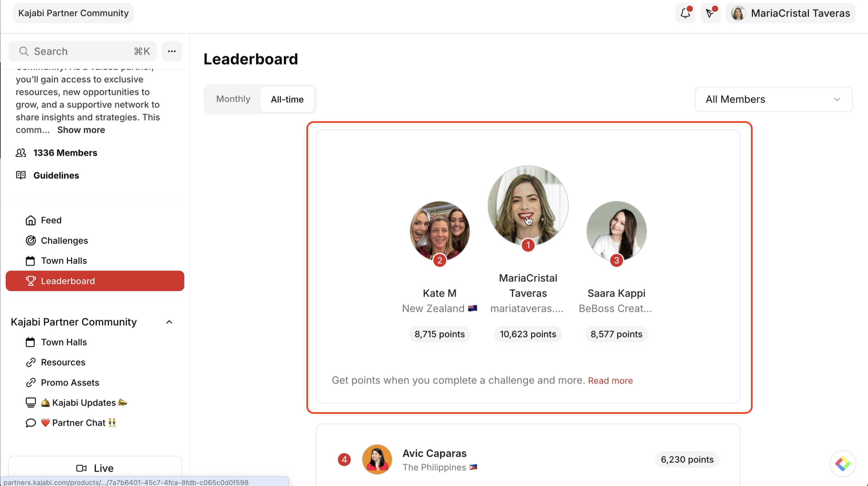Open Town Halls using the calendar icon
Viewport: 868px width, 486px height.
[x=31, y=260]
